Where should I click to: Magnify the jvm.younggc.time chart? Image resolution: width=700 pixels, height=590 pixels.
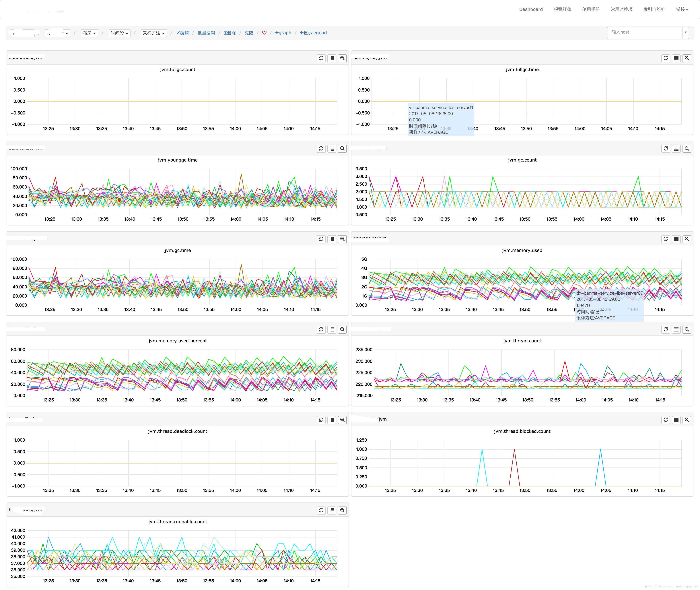[342, 149]
